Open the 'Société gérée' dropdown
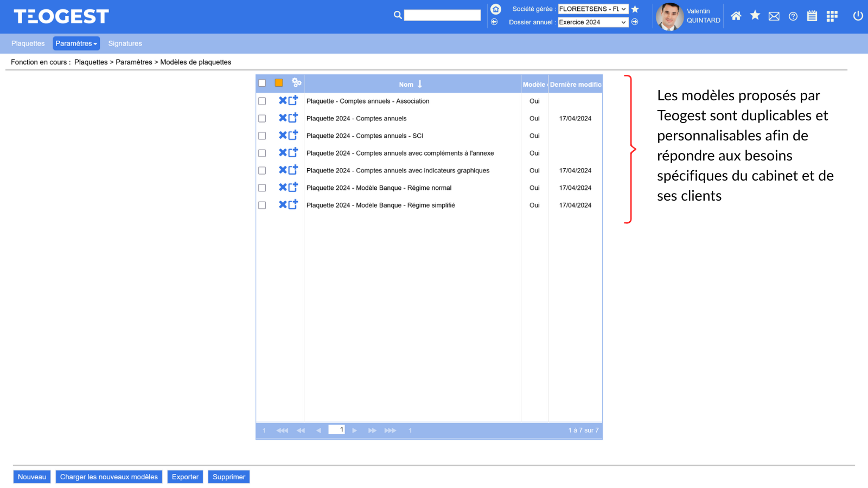868x488 pixels. click(x=593, y=9)
